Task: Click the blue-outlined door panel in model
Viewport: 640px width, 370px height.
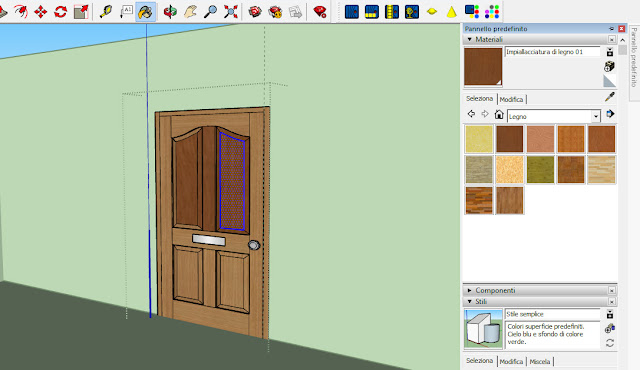Action: (x=232, y=182)
